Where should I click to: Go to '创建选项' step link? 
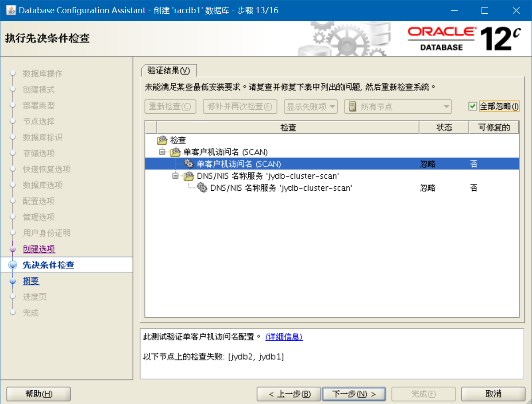[39, 249]
